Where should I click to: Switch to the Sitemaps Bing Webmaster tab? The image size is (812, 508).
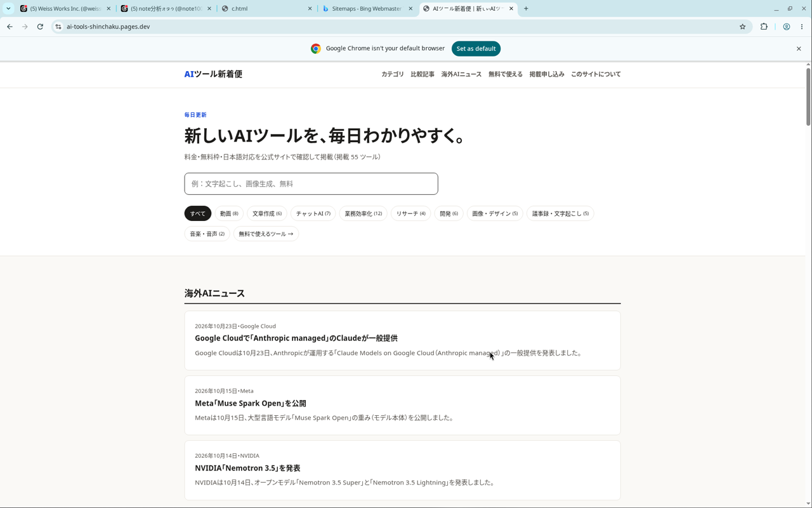[x=368, y=9]
